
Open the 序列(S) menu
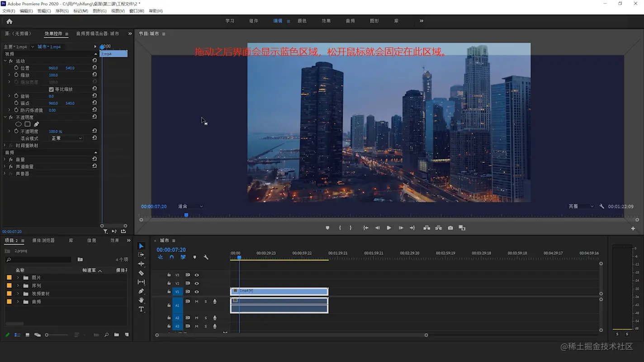(x=62, y=11)
